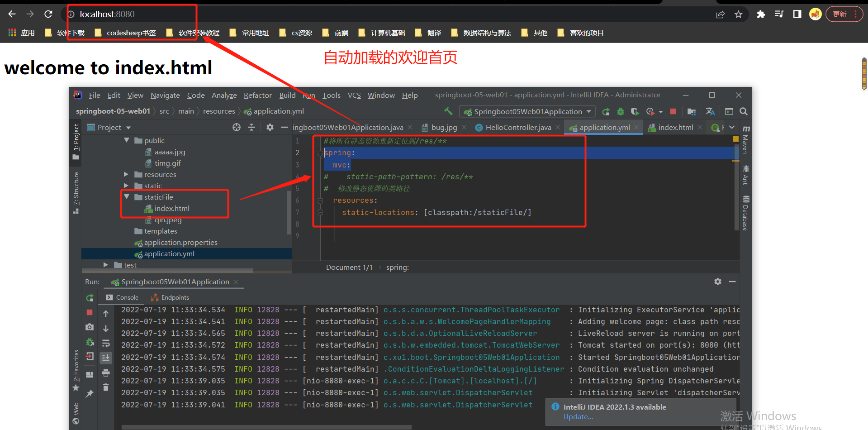Image resolution: width=868 pixels, height=430 pixels.
Task: Open Run panel gear options
Action: pos(718,282)
